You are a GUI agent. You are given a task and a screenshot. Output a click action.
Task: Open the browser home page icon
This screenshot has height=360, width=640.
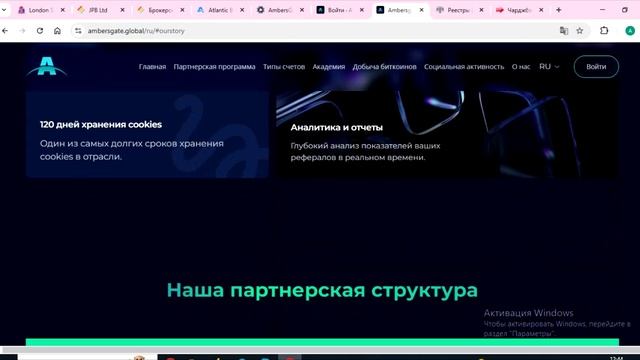[x=57, y=31]
